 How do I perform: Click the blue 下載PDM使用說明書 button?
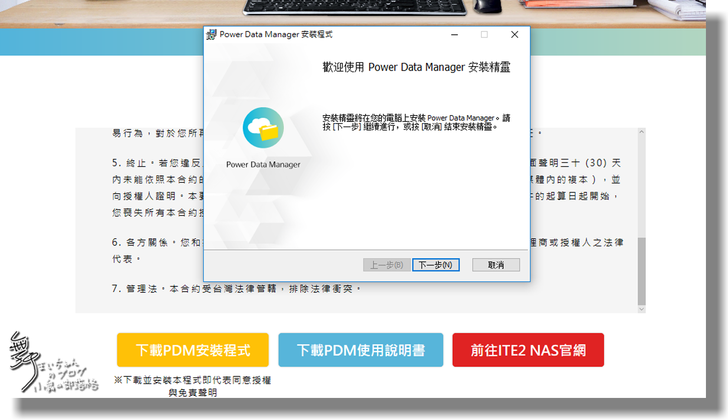pos(361,350)
